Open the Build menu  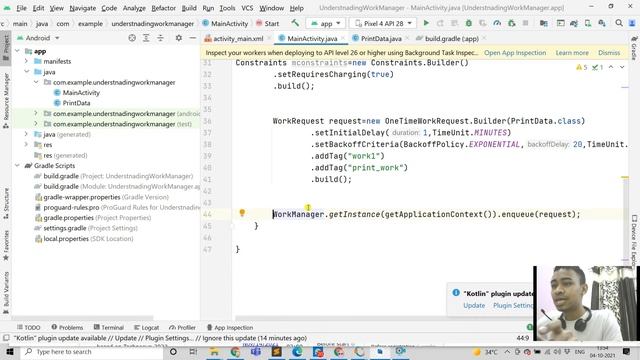point(189,8)
